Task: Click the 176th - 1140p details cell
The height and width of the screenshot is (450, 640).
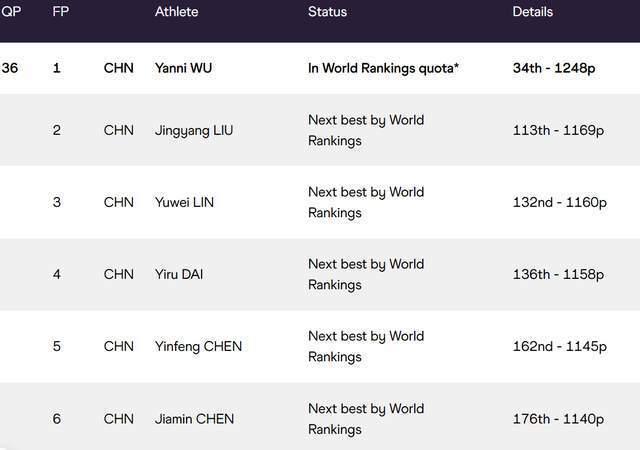Action: tap(558, 419)
